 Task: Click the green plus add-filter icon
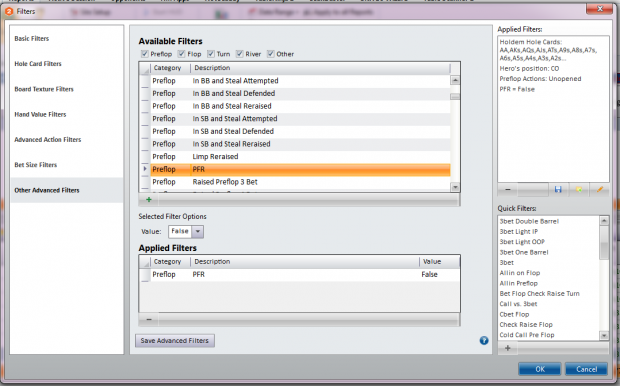(x=149, y=199)
